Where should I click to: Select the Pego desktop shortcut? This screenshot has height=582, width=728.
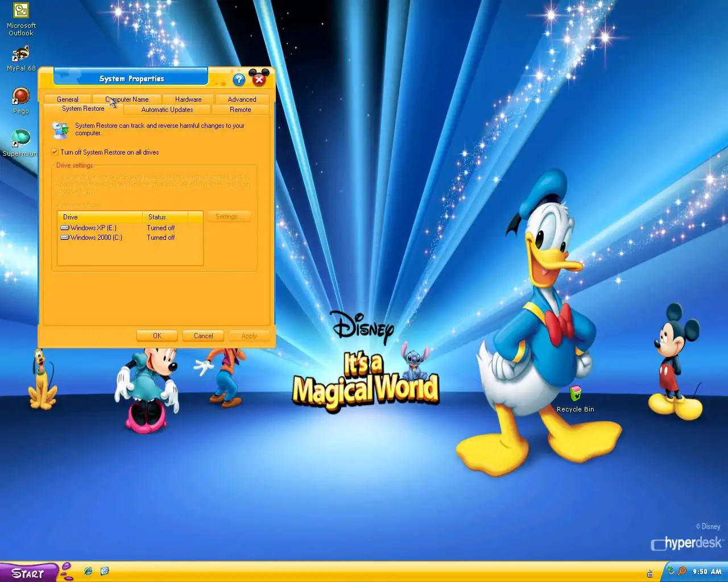[x=21, y=101]
